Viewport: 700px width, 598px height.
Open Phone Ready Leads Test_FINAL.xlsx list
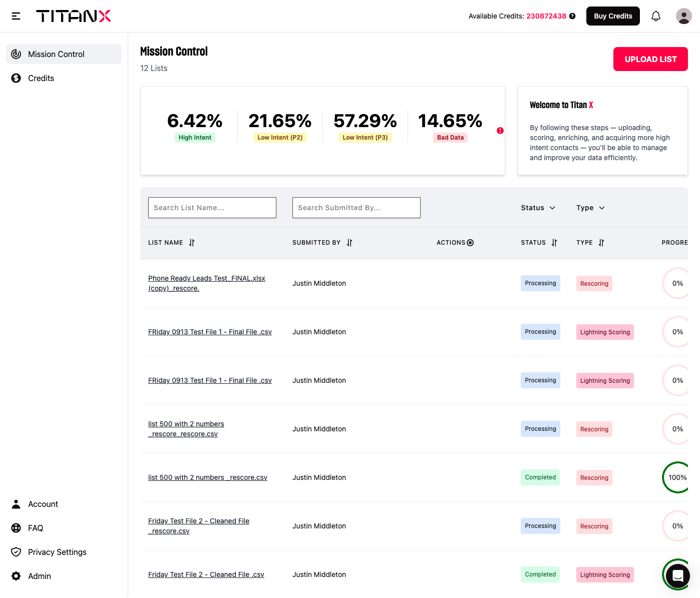(207, 283)
